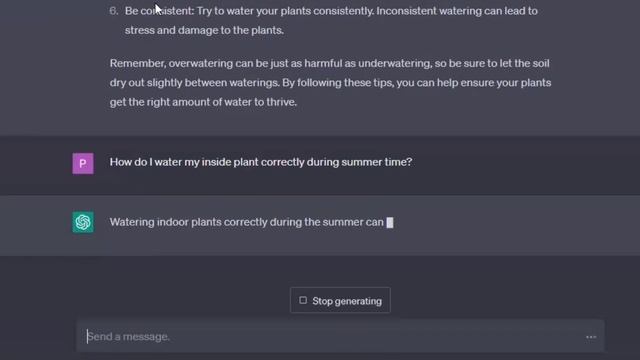Stop generating the current response
Viewport: 640px width, 360px height.
340,300
